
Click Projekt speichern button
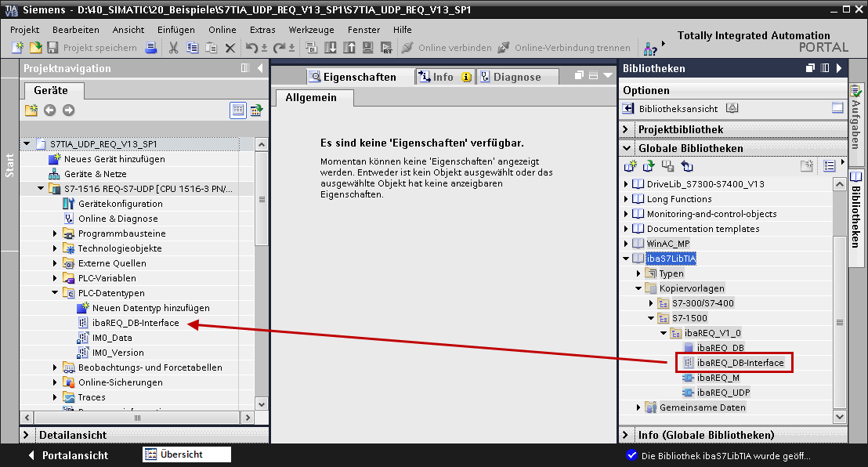92,48
